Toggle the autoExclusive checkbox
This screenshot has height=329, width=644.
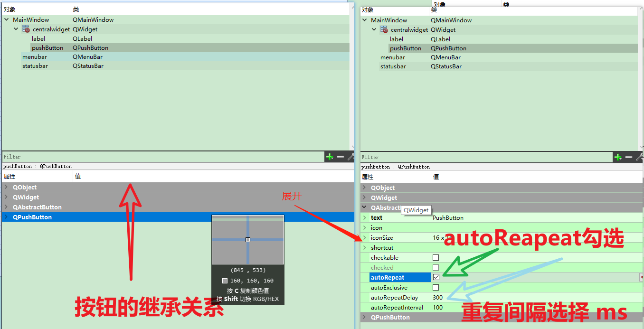(x=436, y=287)
